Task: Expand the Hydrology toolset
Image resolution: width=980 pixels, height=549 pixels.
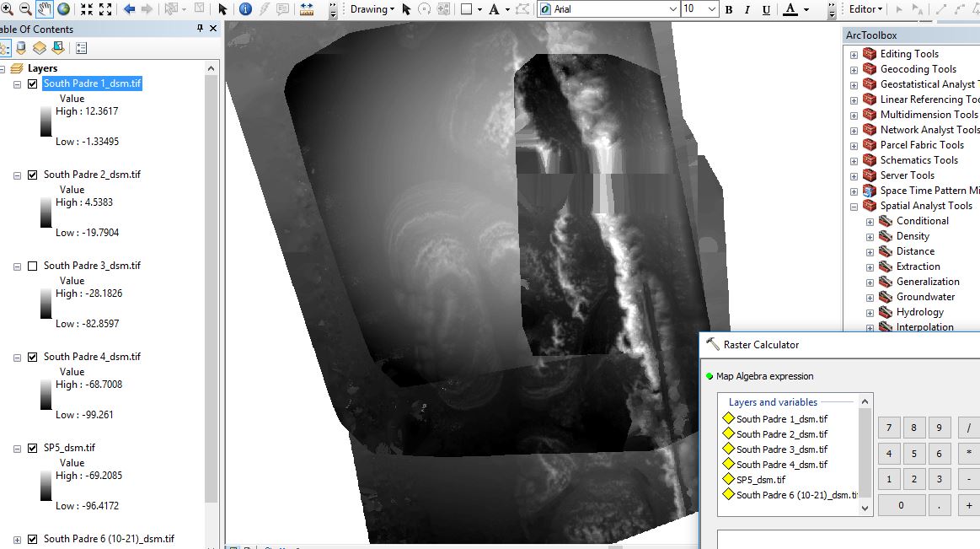Action: coord(870,313)
